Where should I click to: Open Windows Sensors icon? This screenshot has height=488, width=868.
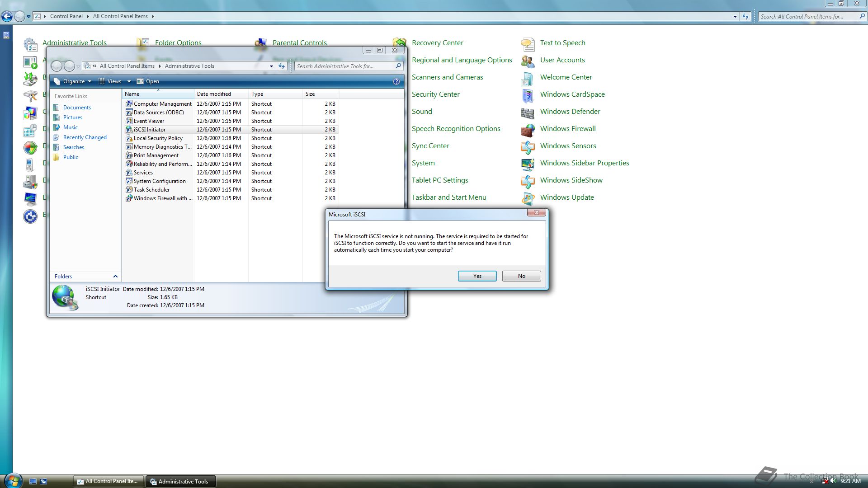pos(528,147)
